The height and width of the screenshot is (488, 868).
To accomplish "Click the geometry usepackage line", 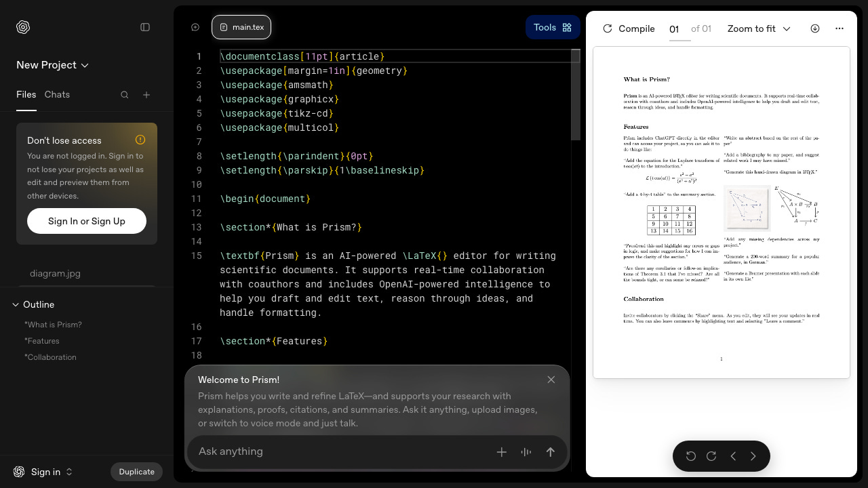I will tap(314, 70).
